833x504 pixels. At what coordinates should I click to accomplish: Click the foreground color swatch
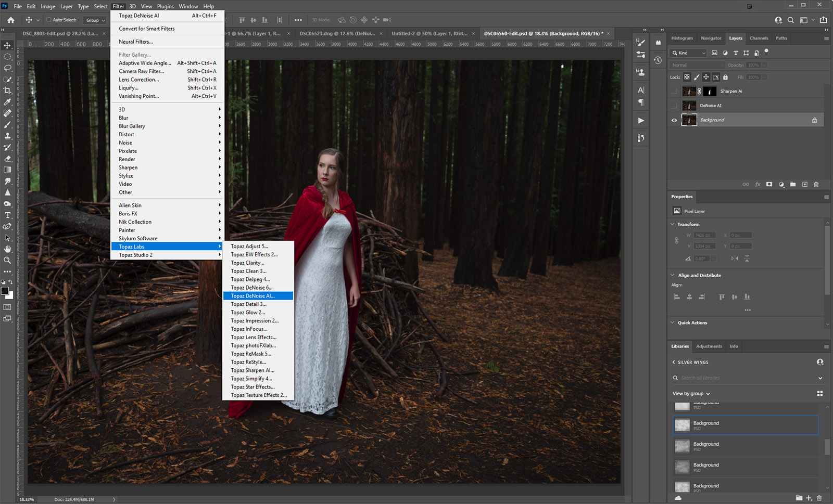click(x=5, y=291)
